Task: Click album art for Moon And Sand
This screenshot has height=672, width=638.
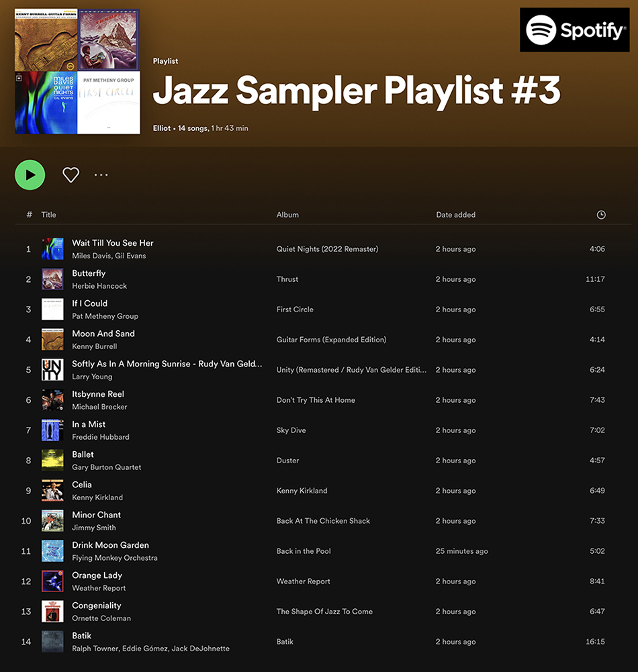Action: click(x=52, y=340)
